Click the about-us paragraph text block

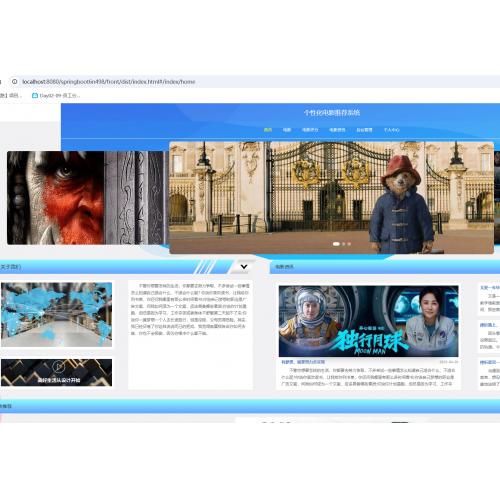(x=190, y=309)
